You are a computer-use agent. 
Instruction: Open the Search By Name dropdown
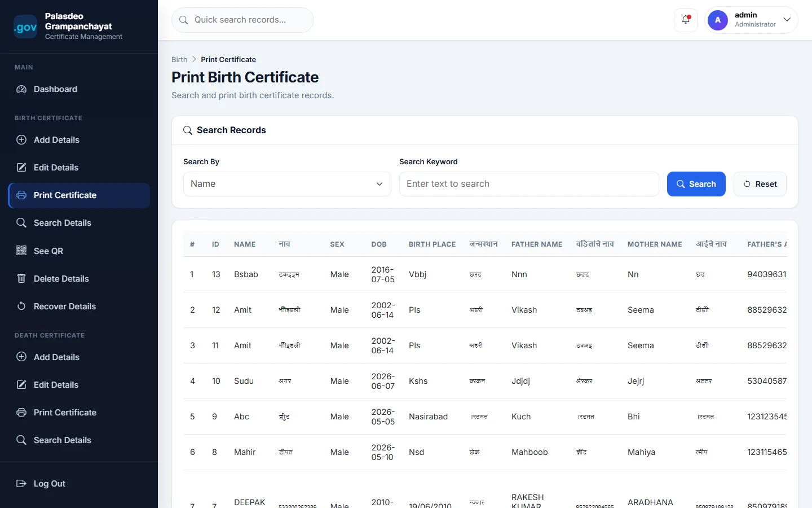pos(287,184)
